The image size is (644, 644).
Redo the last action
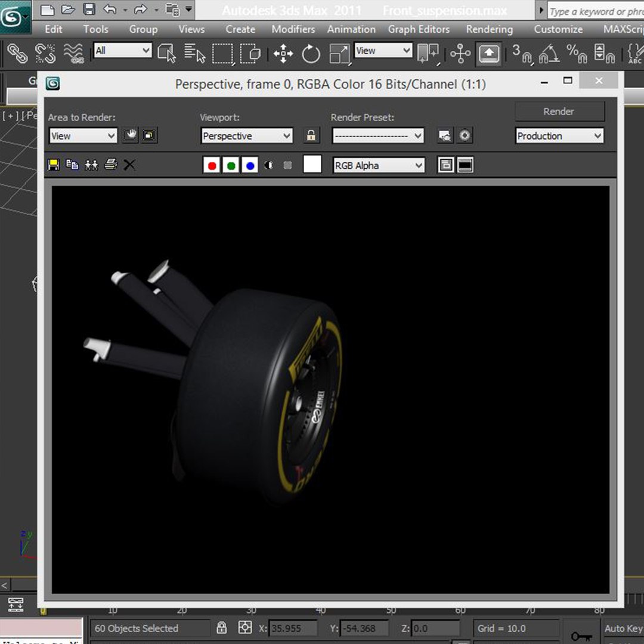140,10
